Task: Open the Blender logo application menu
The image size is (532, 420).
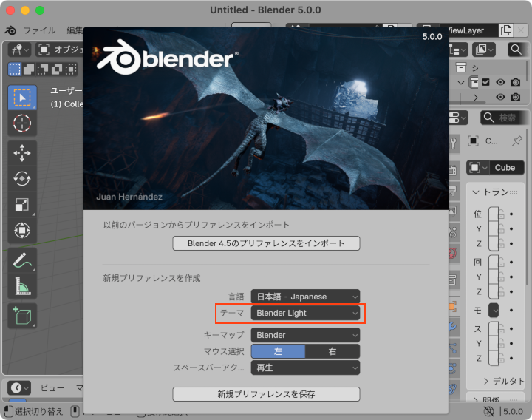Action: point(10,30)
